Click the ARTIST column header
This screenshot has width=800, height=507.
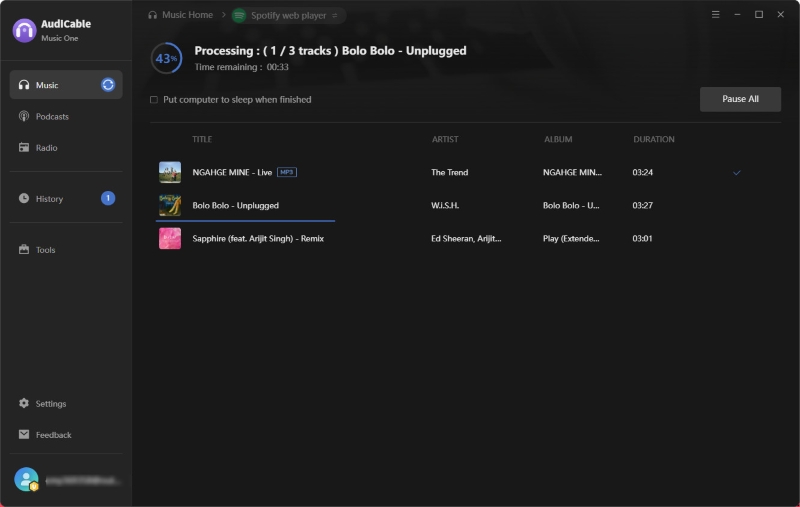[x=445, y=139]
